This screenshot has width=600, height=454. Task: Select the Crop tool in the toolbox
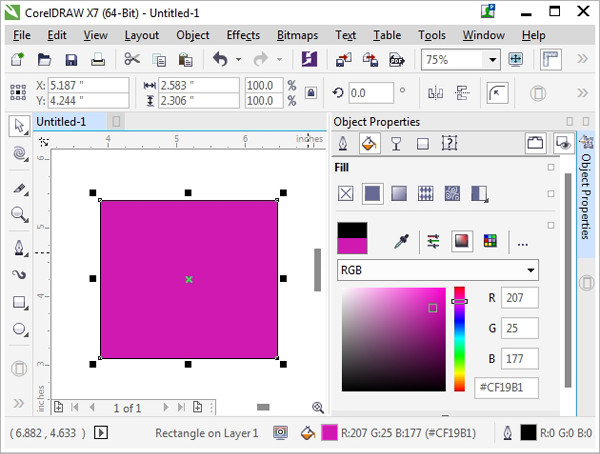19,189
